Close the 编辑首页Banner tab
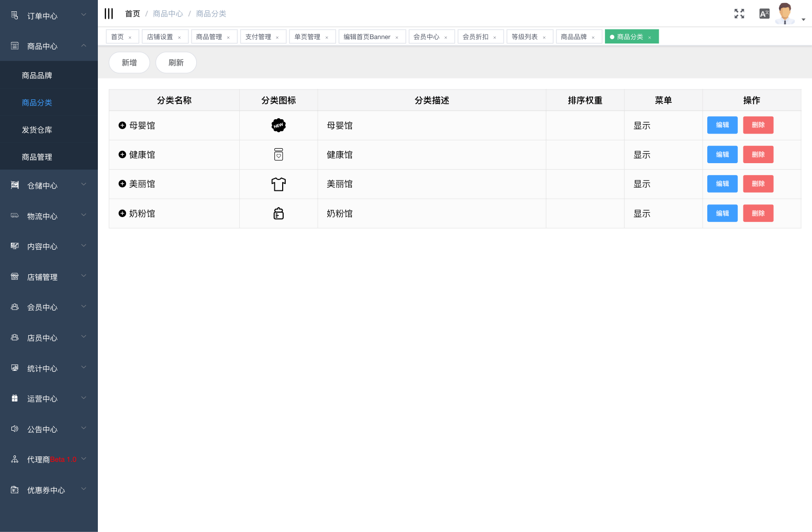This screenshot has height=532, width=812. pos(397,38)
